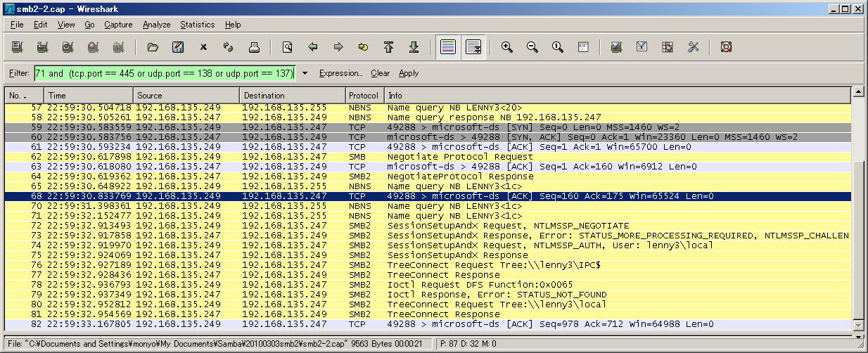The width and height of the screenshot is (868, 353).
Task: Open a capture file with folder icon
Action: 153,47
